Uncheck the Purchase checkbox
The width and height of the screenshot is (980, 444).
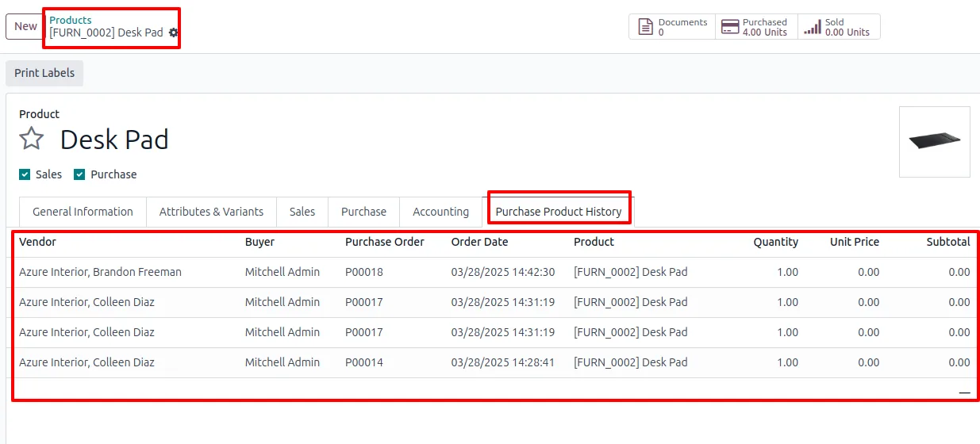tap(79, 174)
